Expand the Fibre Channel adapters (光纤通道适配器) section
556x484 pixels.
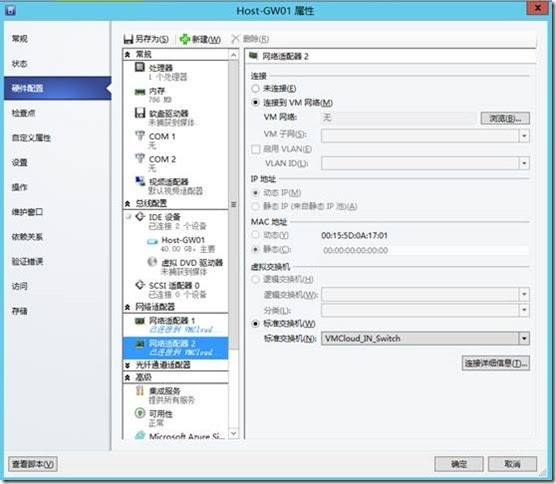coord(128,365)
